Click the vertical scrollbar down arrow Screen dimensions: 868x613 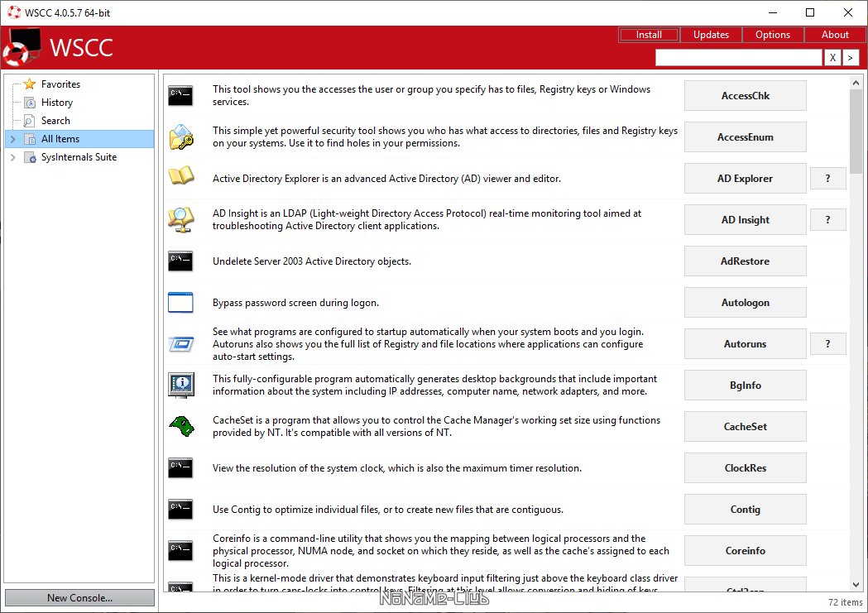click(x=856, y=585)
